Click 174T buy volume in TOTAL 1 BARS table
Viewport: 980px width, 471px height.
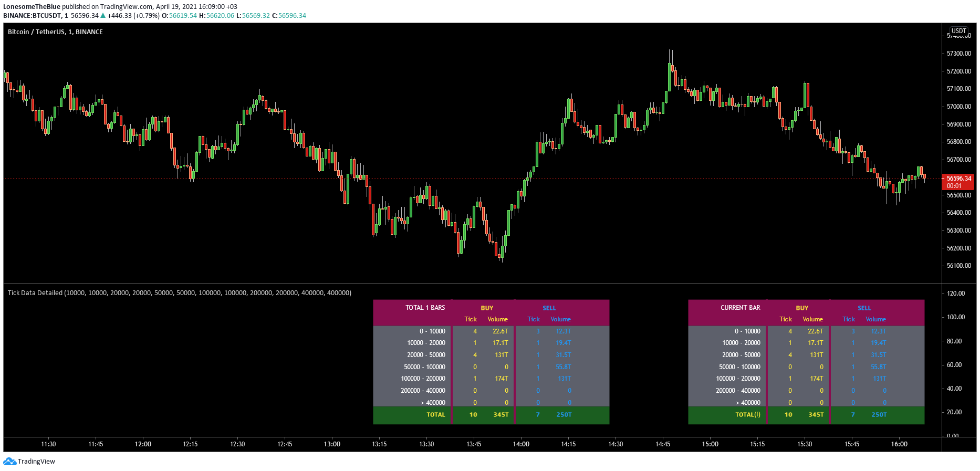(501, 379)
